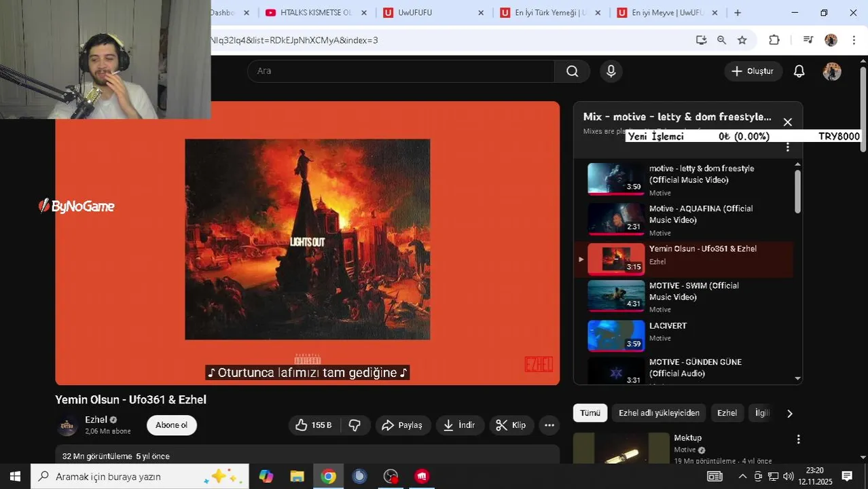Download the video with İndir
Screen dimensions: 868x489
[459, 425]
